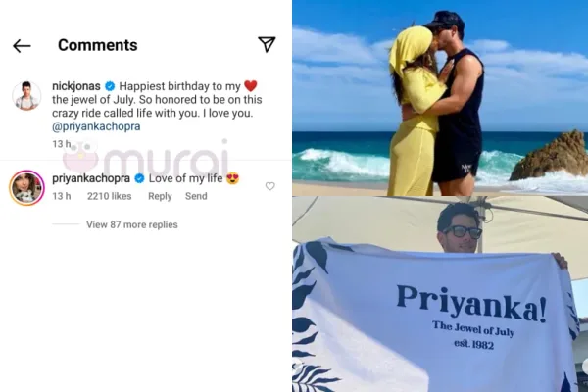Image resolution: width=588 pixels, height=392 pixels.
Task: View the 2210 likes list
Action: coord(109,196)
